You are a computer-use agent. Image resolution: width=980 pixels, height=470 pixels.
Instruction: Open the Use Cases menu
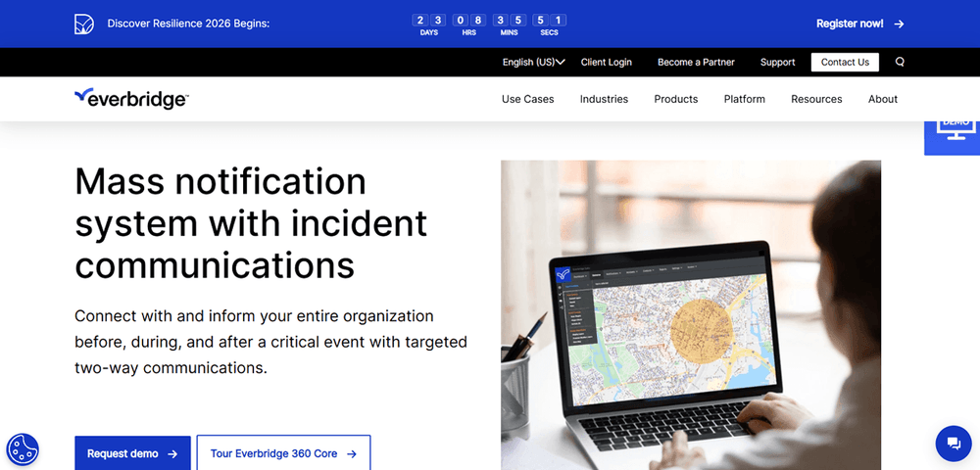[527, 99]
